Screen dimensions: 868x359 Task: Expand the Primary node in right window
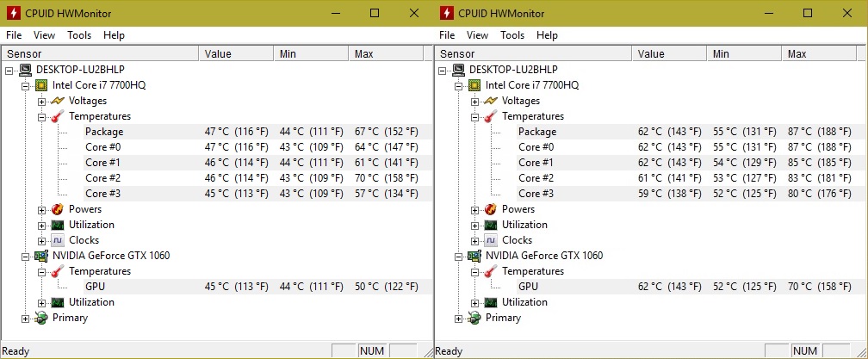tap(459, 318)
